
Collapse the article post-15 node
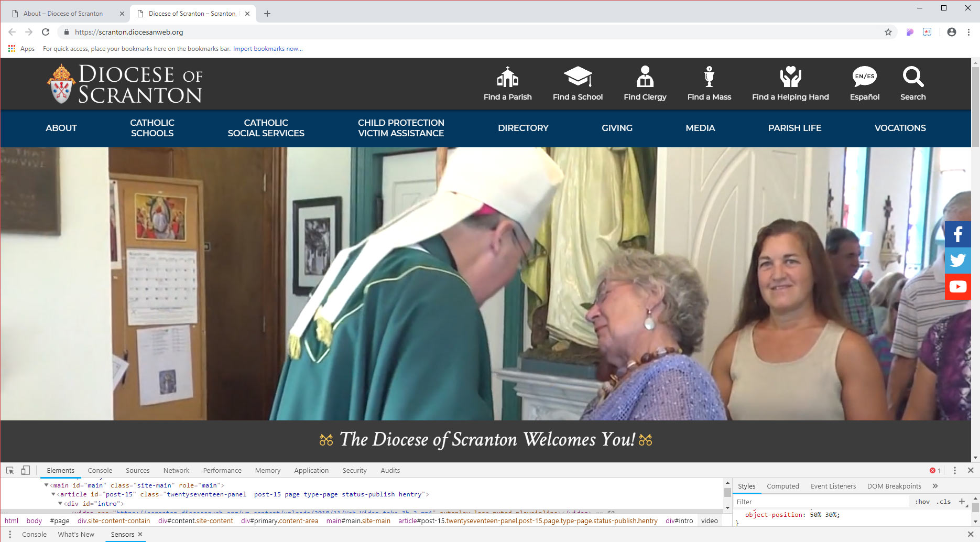pos(53,494)
